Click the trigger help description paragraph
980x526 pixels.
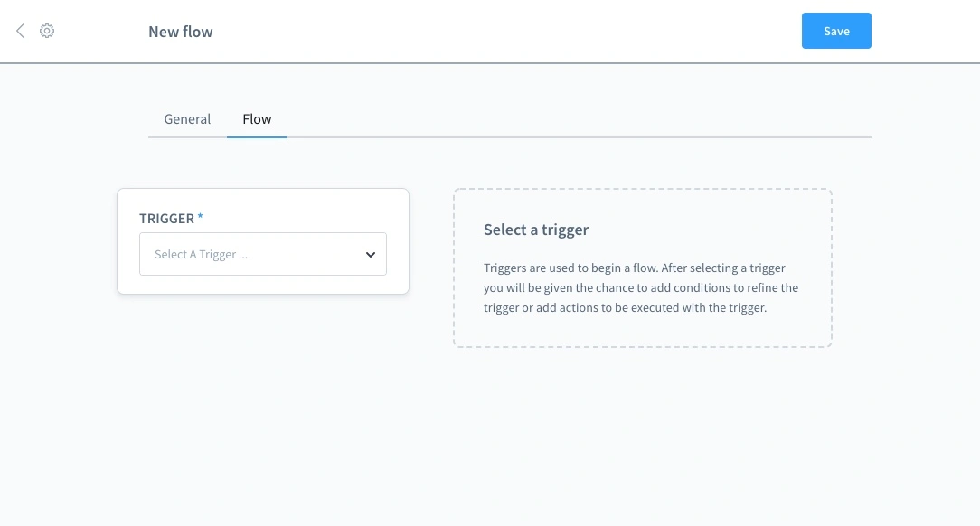[x=641, y=287]
